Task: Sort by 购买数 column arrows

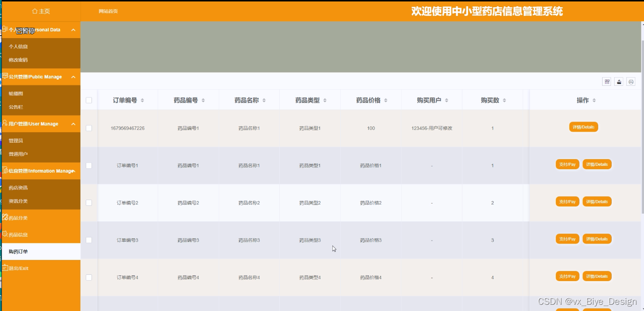Action: [504, 100]
